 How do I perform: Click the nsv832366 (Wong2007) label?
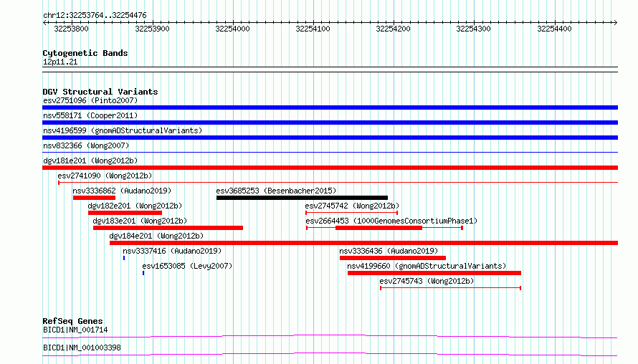[86, 145]
